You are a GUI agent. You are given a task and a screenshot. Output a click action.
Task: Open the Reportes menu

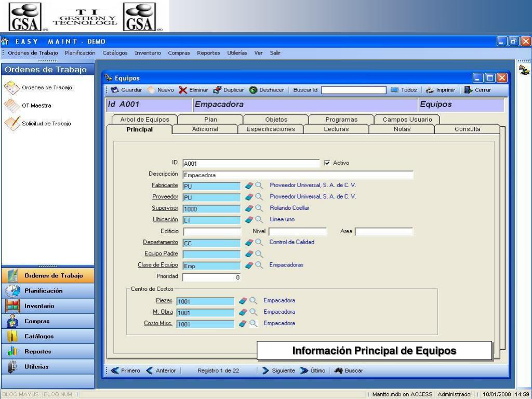[208, 53]
